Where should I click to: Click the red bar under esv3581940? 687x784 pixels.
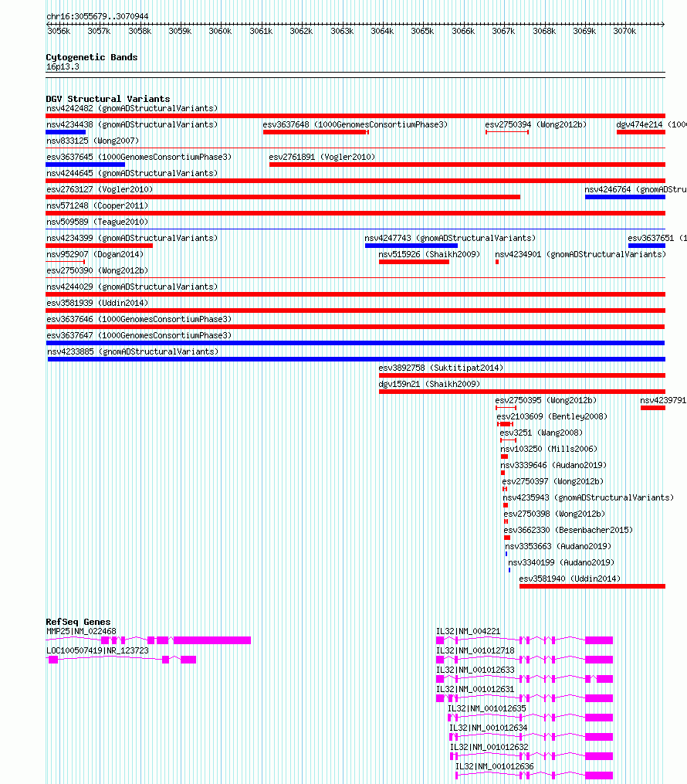coord(592,586)
